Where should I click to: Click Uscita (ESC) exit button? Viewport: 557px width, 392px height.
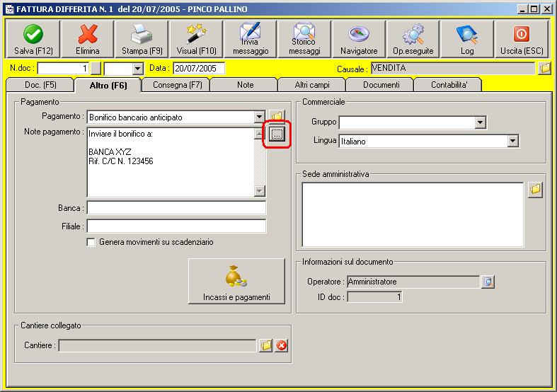click(522, 39)
